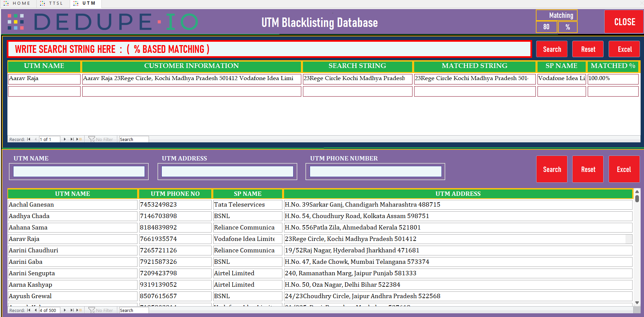Click the previous record arrow in the top navigator
Screen dimensions: 644x317
(x=35, y=139)
